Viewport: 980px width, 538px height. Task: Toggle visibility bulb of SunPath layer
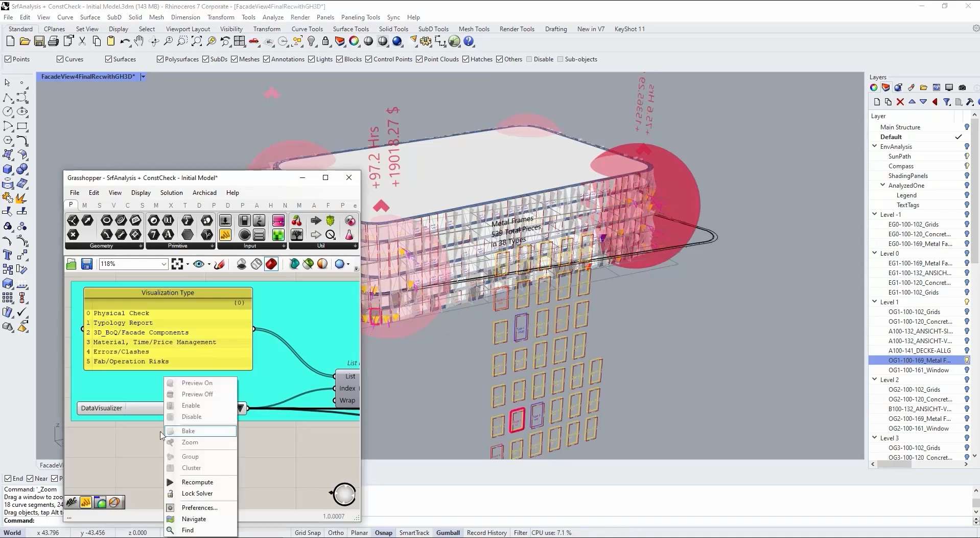[967, 156]
